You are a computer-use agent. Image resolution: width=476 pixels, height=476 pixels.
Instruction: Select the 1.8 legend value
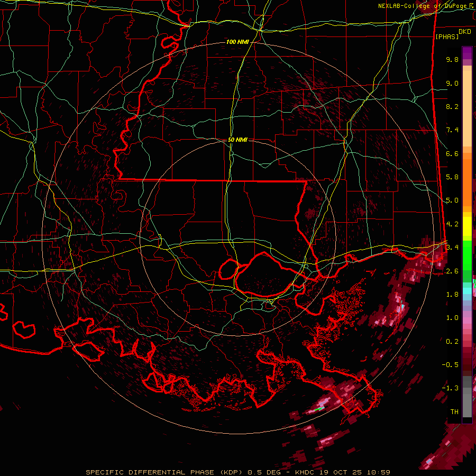452,295
